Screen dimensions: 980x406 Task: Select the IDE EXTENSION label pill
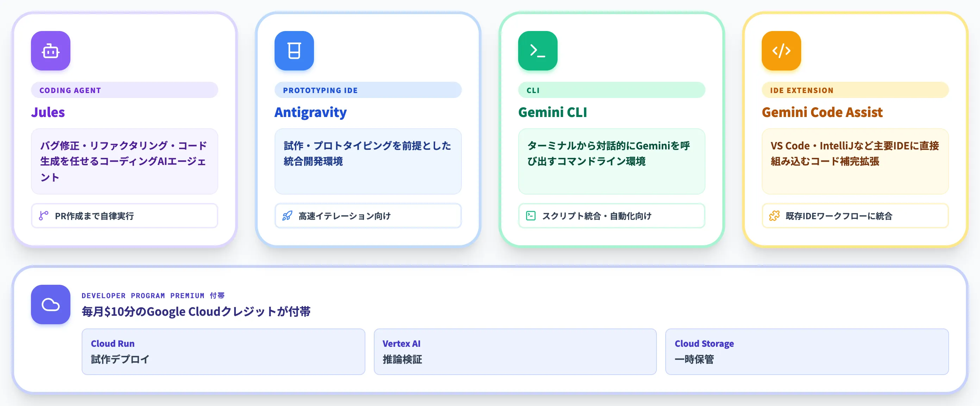pos(855,90)
